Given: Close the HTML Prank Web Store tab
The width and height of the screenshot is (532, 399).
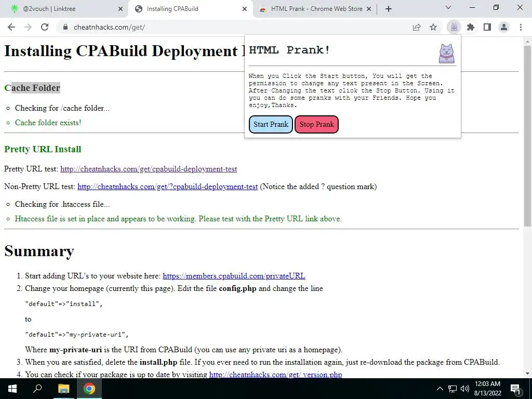Looking at the screenshot, I should point(369,9).
